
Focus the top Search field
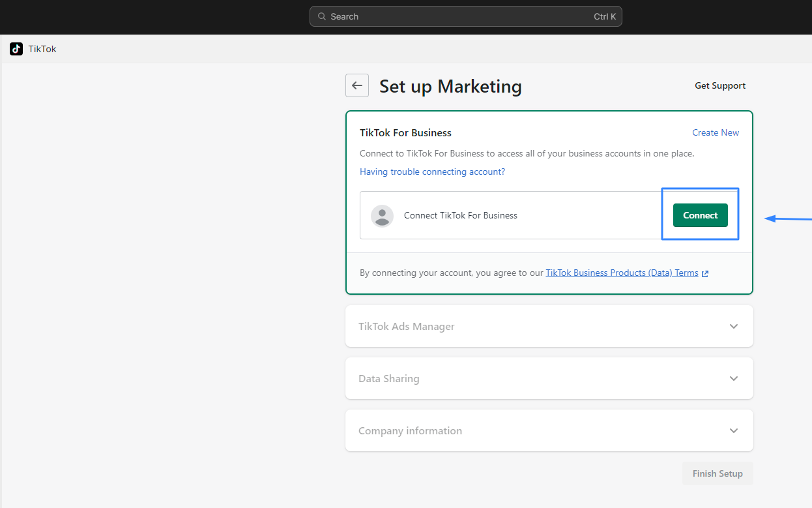(465, 16)
